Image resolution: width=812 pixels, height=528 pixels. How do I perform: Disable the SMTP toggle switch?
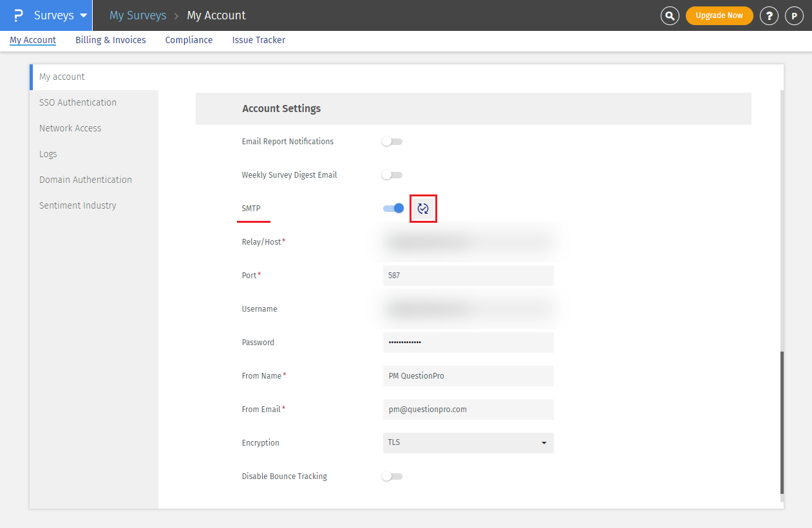tap(393, 209)
